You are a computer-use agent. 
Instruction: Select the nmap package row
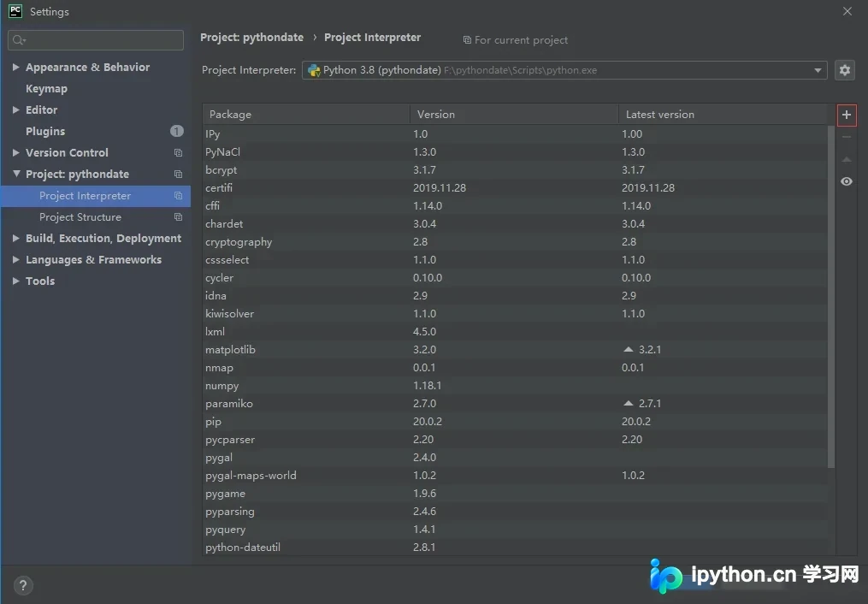coord(515,368)
